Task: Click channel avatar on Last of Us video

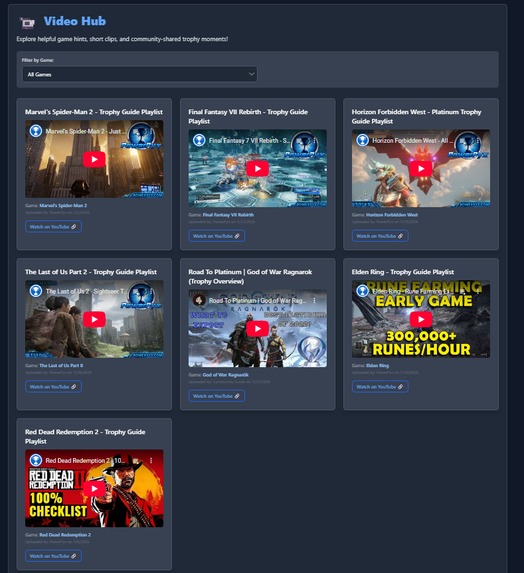Action: (x=36, y=291)
